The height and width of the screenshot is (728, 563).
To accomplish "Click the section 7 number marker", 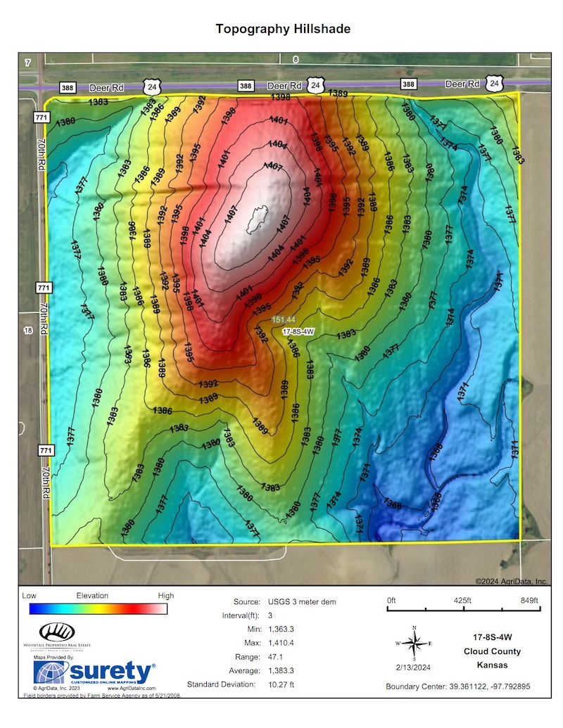I will pyautogui.click(x=27, y=63).
